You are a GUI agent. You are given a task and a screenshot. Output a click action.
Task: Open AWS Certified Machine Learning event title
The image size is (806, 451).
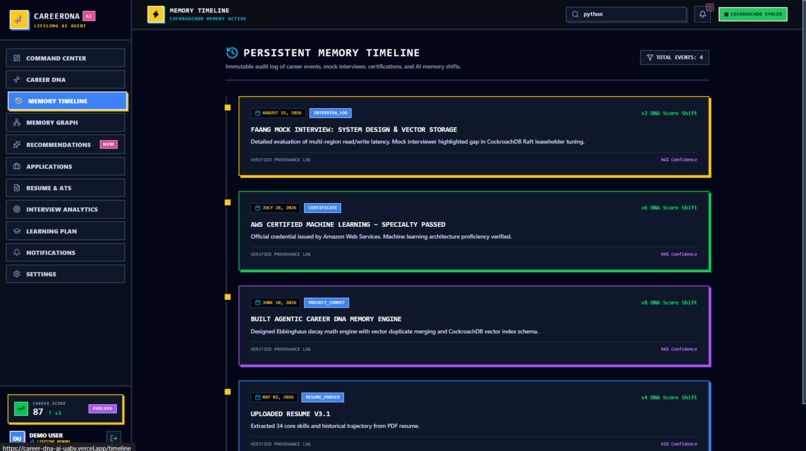[x=348, y=225]
